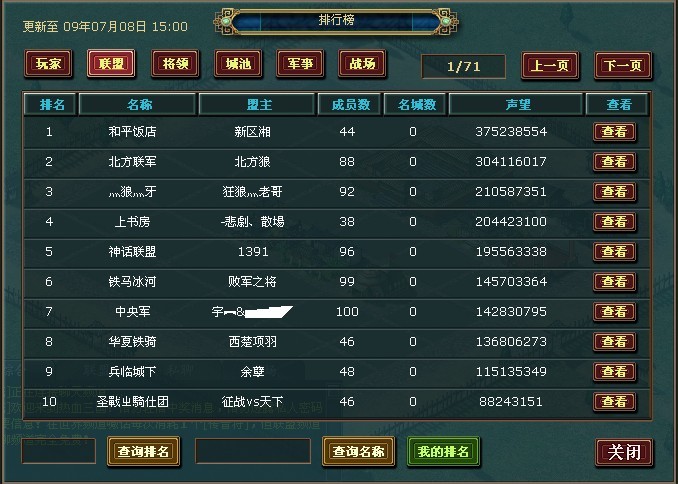Click the 查询排名 button
This screenshot has height=484, width=678.
[144, 452]
